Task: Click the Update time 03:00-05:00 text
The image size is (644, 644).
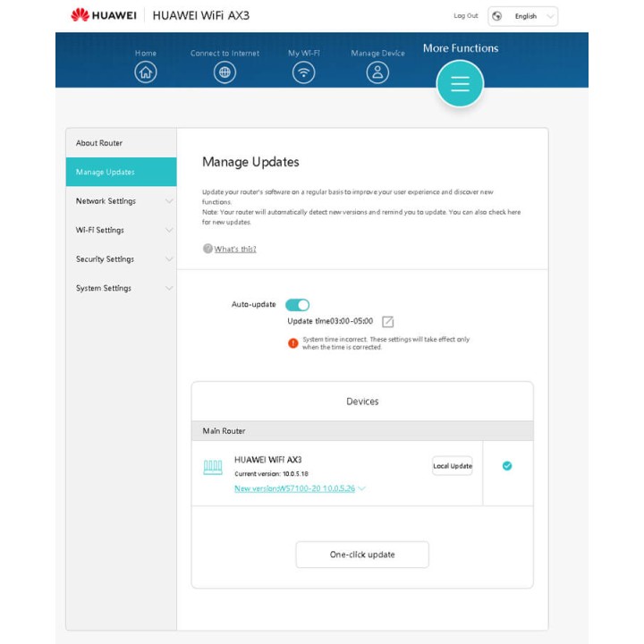Action: 330,321
